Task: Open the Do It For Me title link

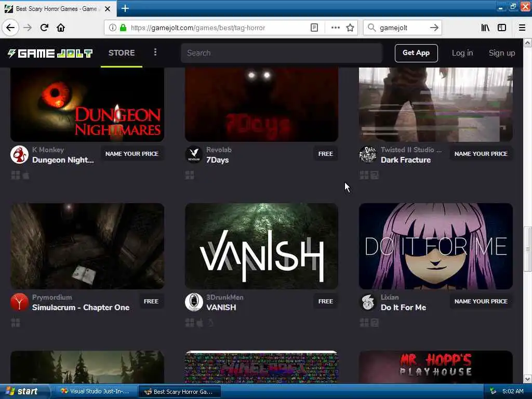Action: [403, 308]
